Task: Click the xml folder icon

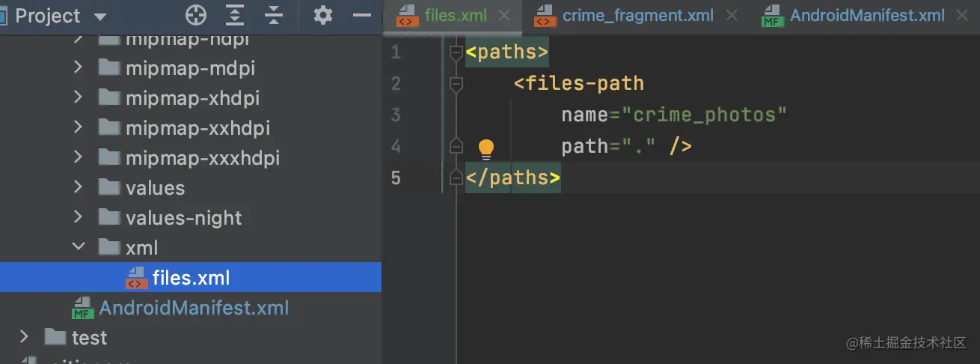Action: [109, 247]
